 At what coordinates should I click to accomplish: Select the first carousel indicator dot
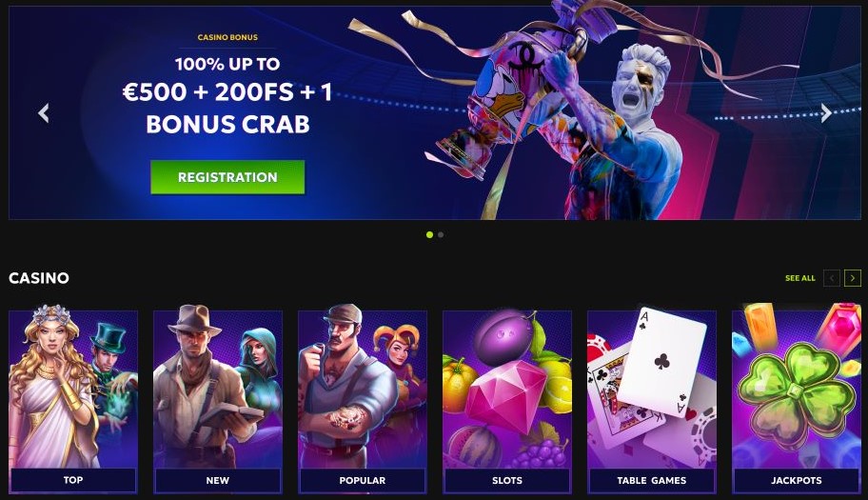[429, 235]
